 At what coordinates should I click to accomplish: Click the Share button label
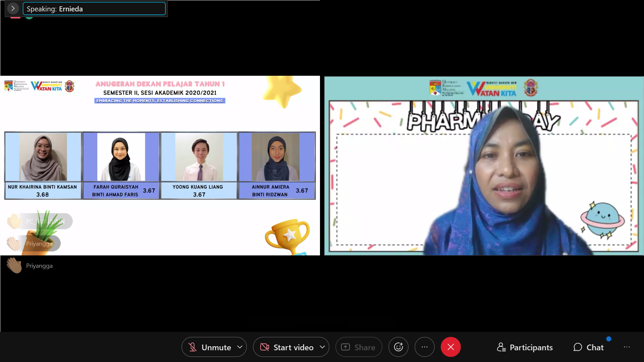(x=365, y=348)
